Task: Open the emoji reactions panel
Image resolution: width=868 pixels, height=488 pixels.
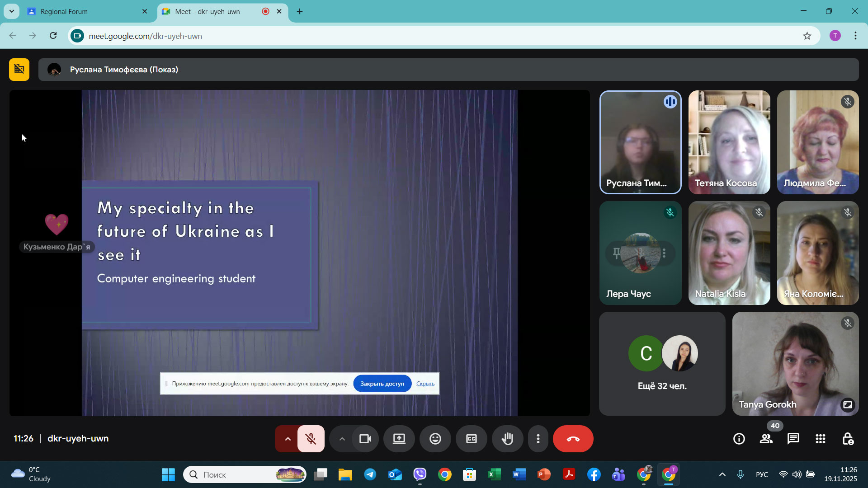Action: tap(435, 439)
